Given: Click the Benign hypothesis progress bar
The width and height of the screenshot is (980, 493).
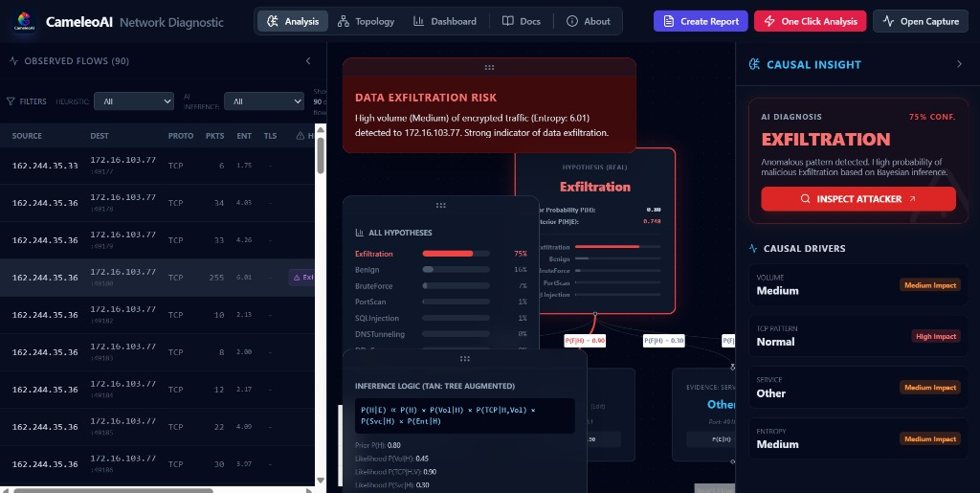Looking at the screenshot, I should pos(457,270).
